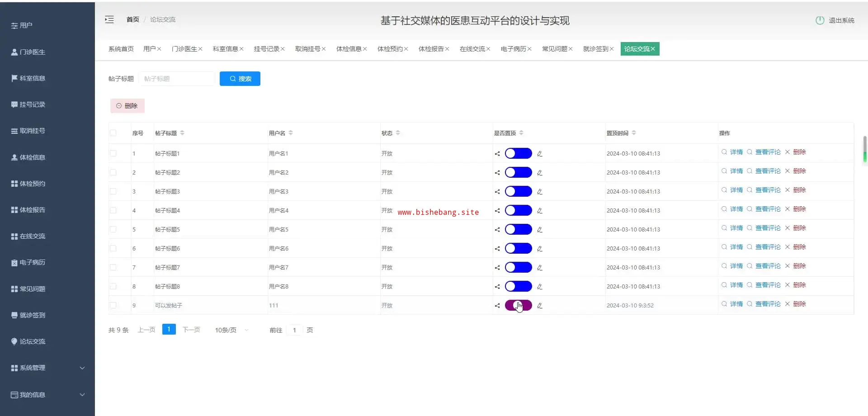Click the blue 搜索 button

(x=240, y=79)
